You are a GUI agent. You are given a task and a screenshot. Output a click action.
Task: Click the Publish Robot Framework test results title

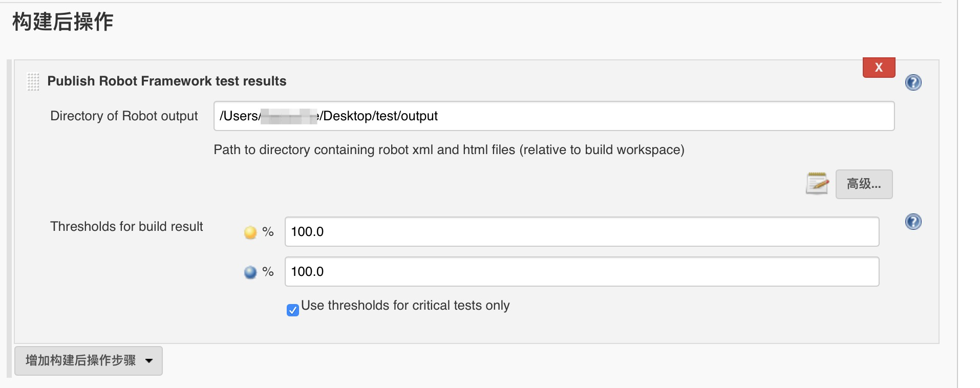click(167, 81)
